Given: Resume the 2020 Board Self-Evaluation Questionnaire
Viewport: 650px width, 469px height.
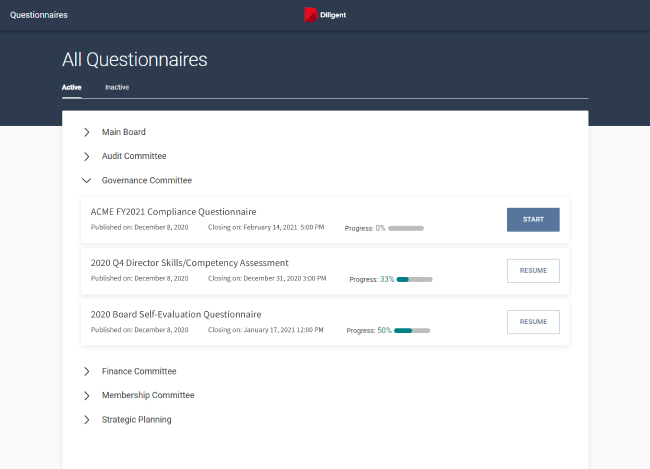Looking at the screenshot, I should [533, 322].
